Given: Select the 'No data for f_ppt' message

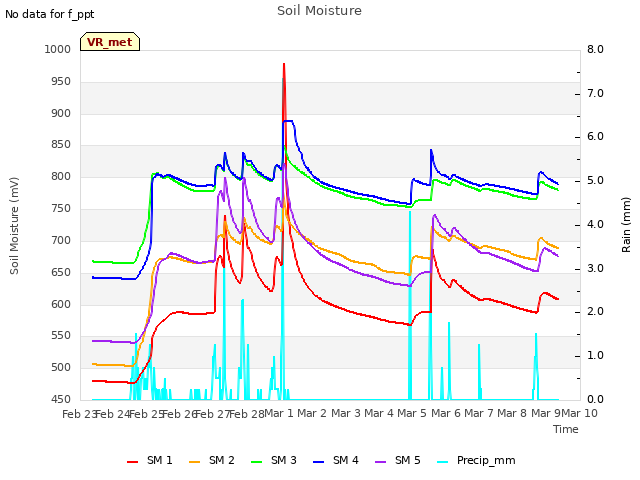Looking at the screenshot, I should click(x=49, y=14).
